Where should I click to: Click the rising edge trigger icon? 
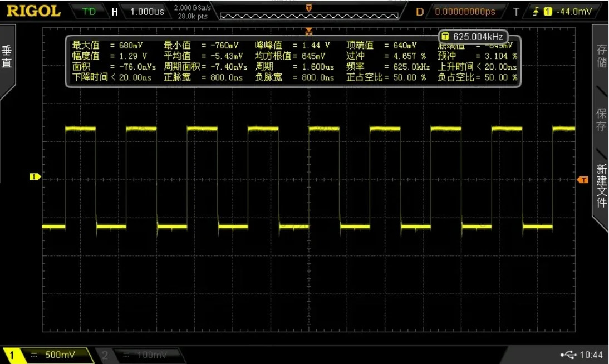(x=536, y=12)
